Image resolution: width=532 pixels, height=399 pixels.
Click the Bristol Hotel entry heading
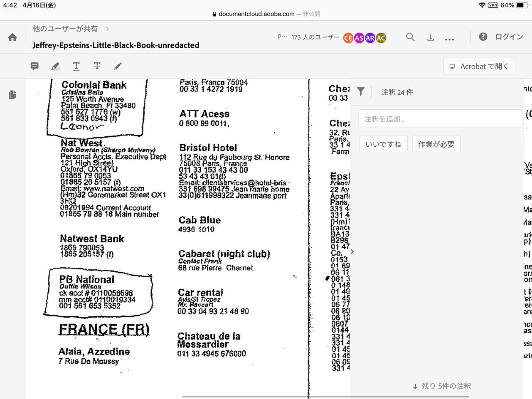208,148
